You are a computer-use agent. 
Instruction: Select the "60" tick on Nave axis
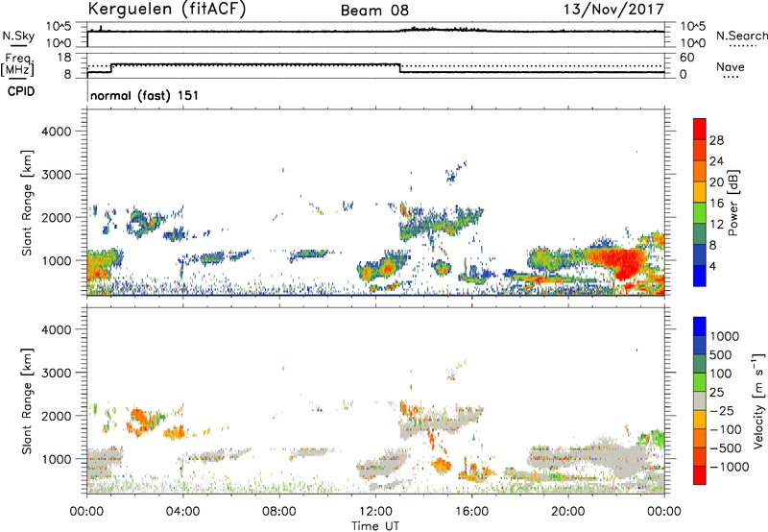687,58
